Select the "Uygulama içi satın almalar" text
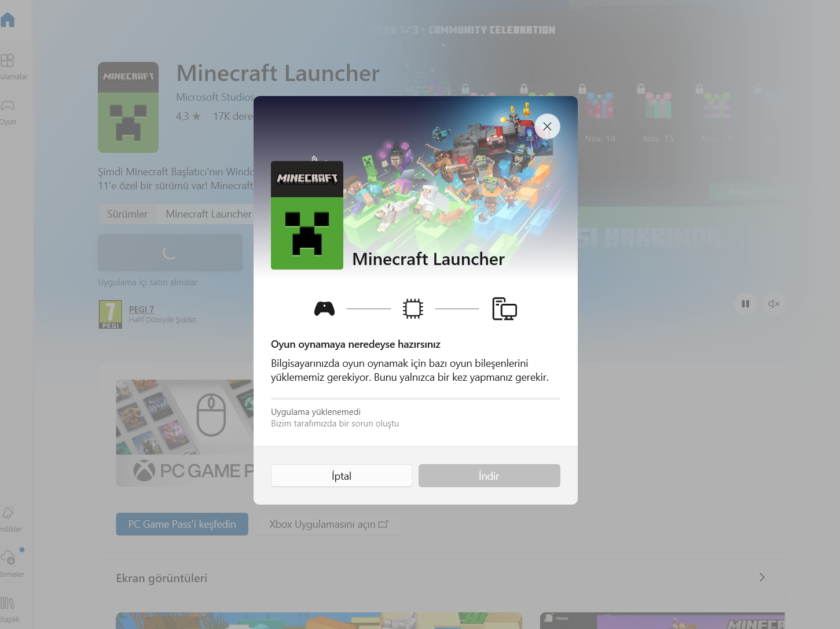Screen dimensions: 840x629 [x=148, y=282]
